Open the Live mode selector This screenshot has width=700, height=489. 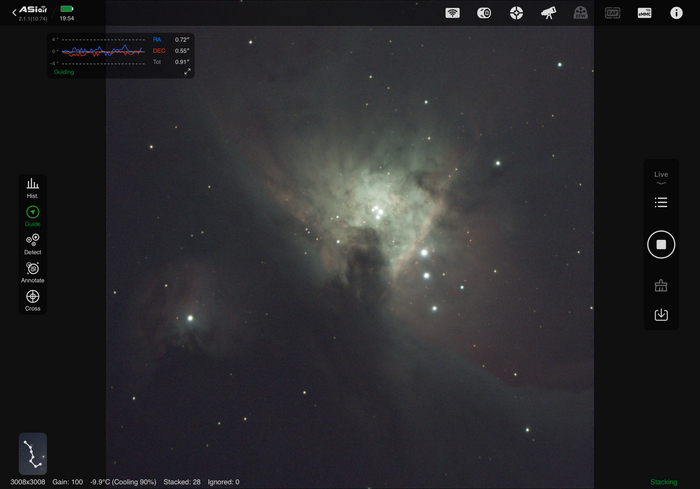661,177
